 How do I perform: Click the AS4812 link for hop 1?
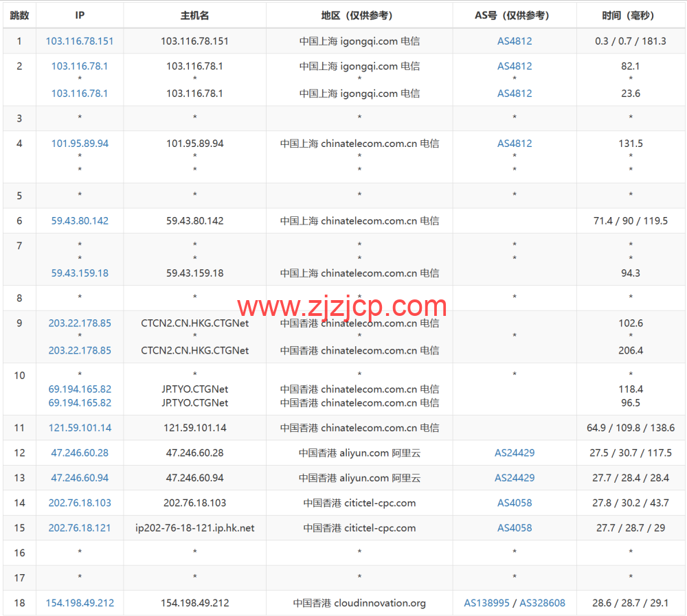(514, 41)
